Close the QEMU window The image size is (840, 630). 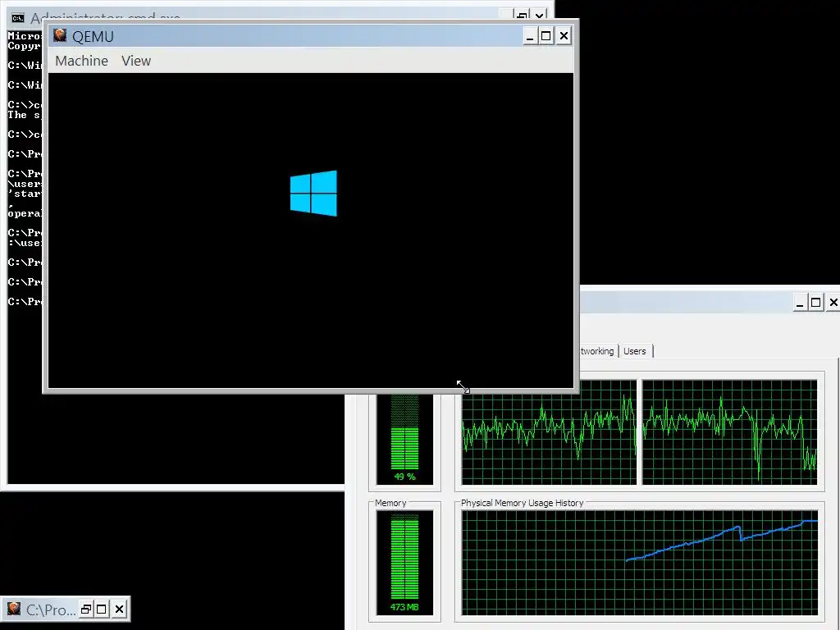564,36
